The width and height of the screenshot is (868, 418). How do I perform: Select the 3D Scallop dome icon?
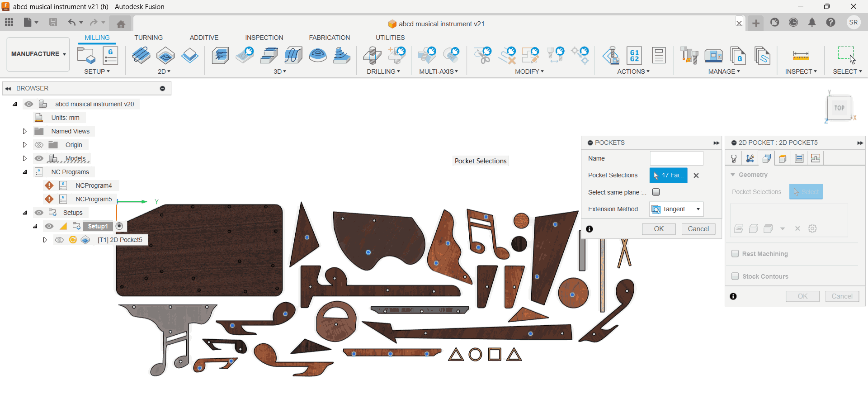coord(318,56)
